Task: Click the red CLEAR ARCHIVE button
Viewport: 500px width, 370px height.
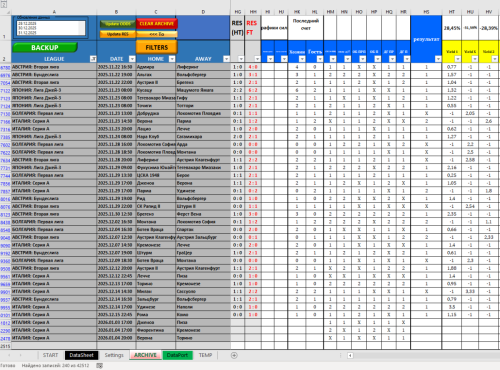Action: 156,24
